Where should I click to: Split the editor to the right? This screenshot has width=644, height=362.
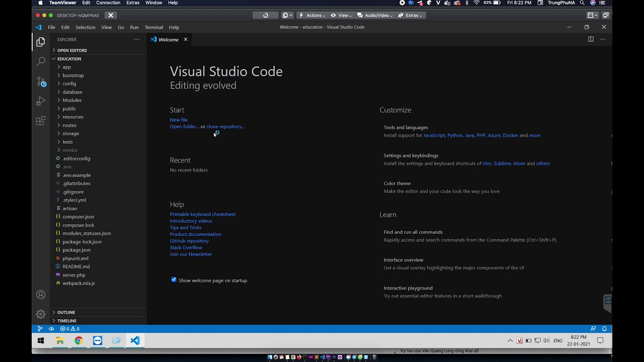pos(591,39)
